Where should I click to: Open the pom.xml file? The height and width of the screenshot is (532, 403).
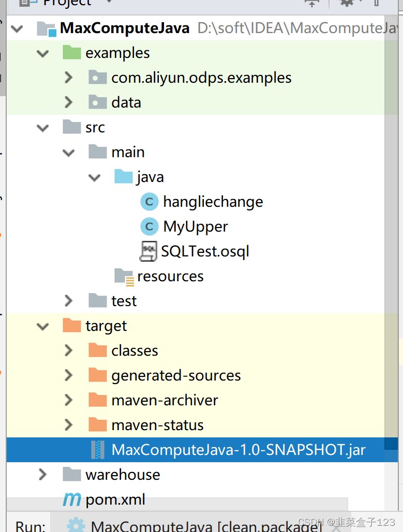tap(115, 500)
